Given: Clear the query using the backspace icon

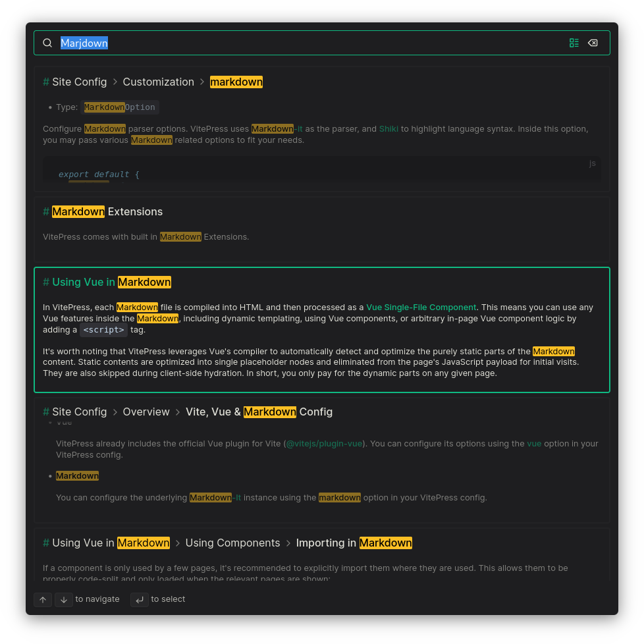Looking at the screenshot, I should click(x=593, y=42).
